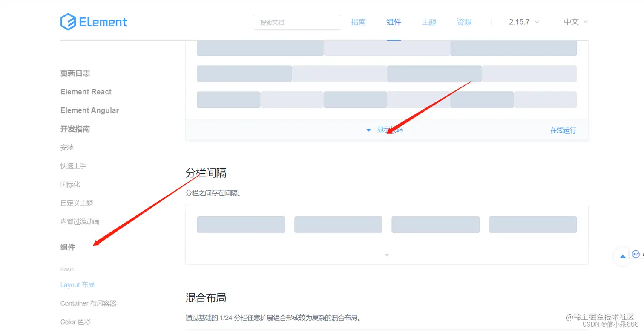Viewport: 644px width, 331px height.
Task: Select Container 布局容器 in the sidebar
Action: coord(88,303)
